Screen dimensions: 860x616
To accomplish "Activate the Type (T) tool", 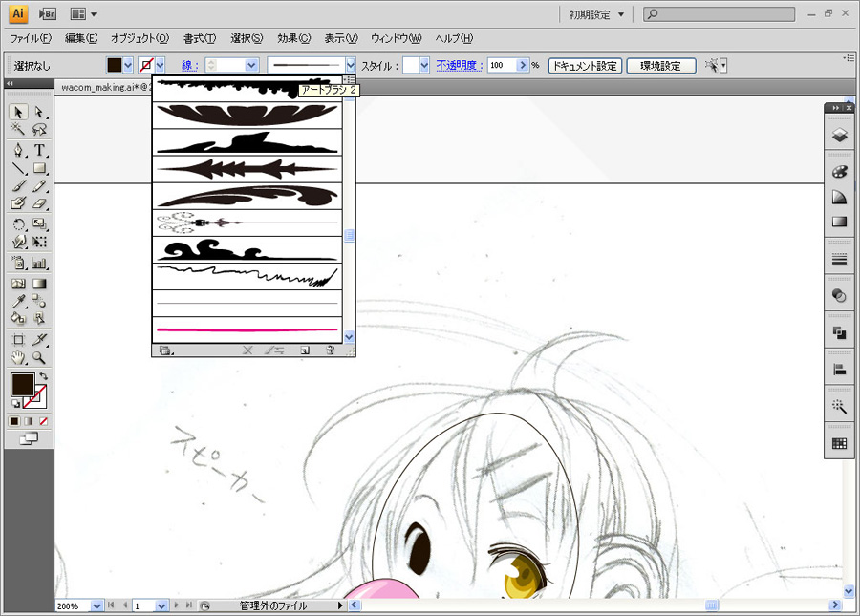I will [39, 150].
